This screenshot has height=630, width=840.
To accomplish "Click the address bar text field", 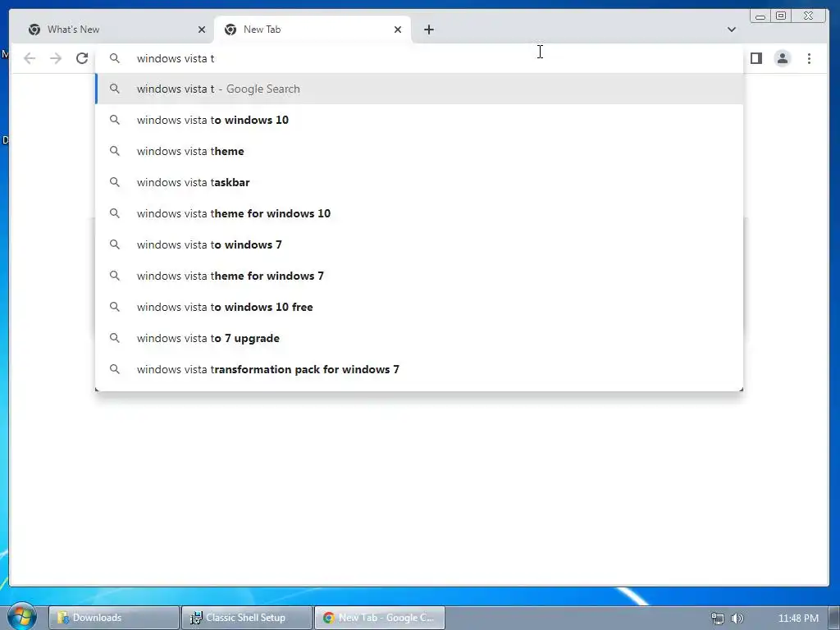I will point(419,58).
